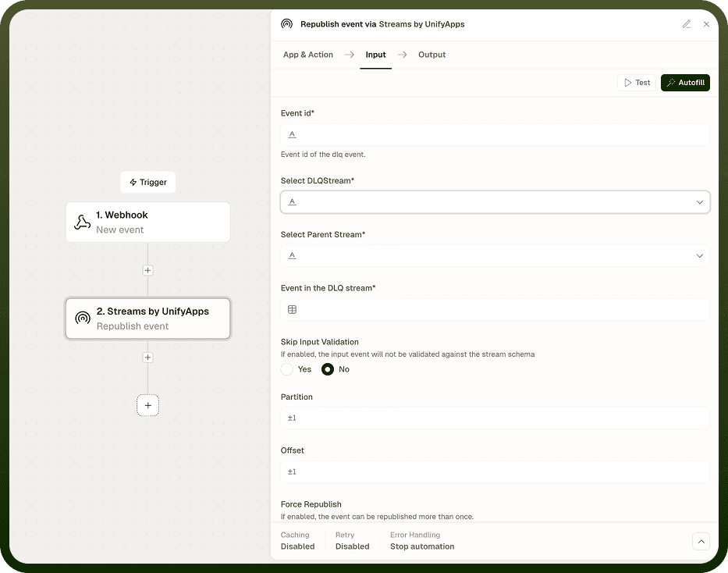
Task: Click 'Event id of the dlq event.' hint
Action: (x=323, y=155)
